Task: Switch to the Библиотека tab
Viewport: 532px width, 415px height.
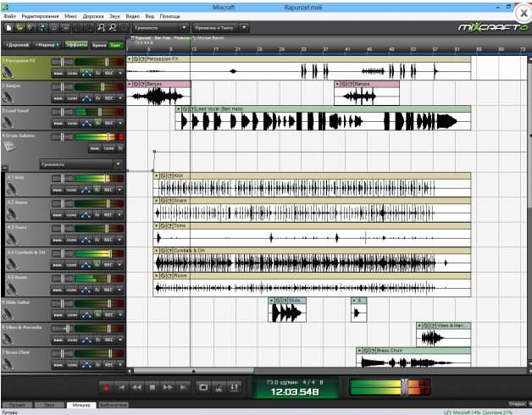Action: [x=114, y=405]
